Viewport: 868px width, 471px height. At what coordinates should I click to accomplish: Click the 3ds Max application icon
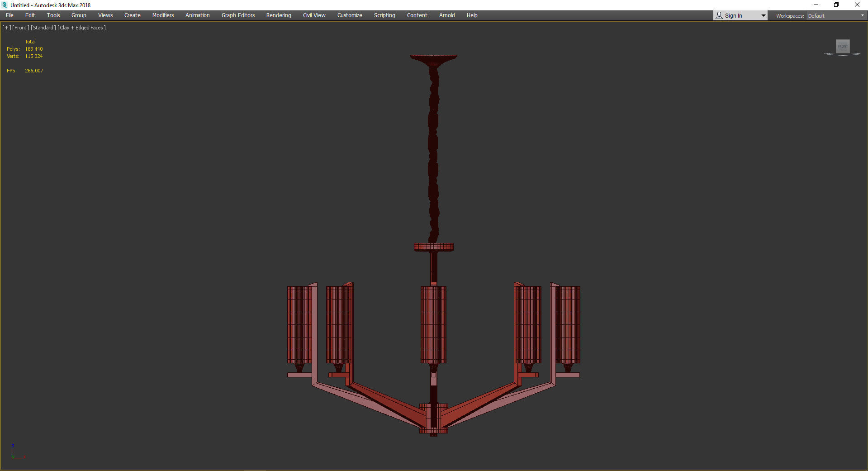coord(5,5)
